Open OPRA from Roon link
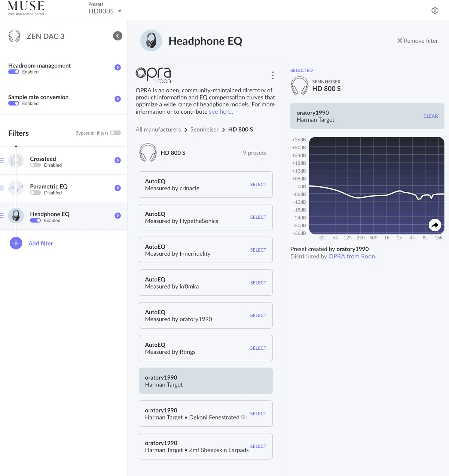Image resolution: width=449 pixels, height=476 pixels. click(352, 257)
